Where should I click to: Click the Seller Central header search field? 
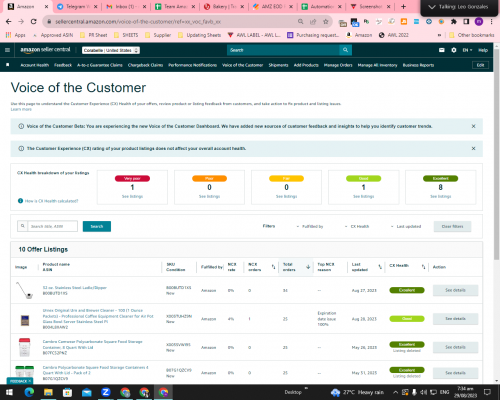click(283, 50)
